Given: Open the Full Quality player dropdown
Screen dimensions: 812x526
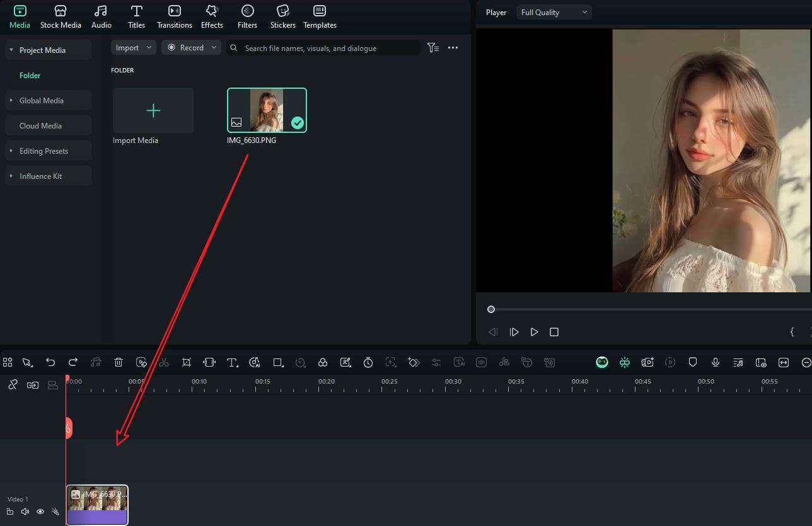Looking at the screenshot, I should pos(554,12).
